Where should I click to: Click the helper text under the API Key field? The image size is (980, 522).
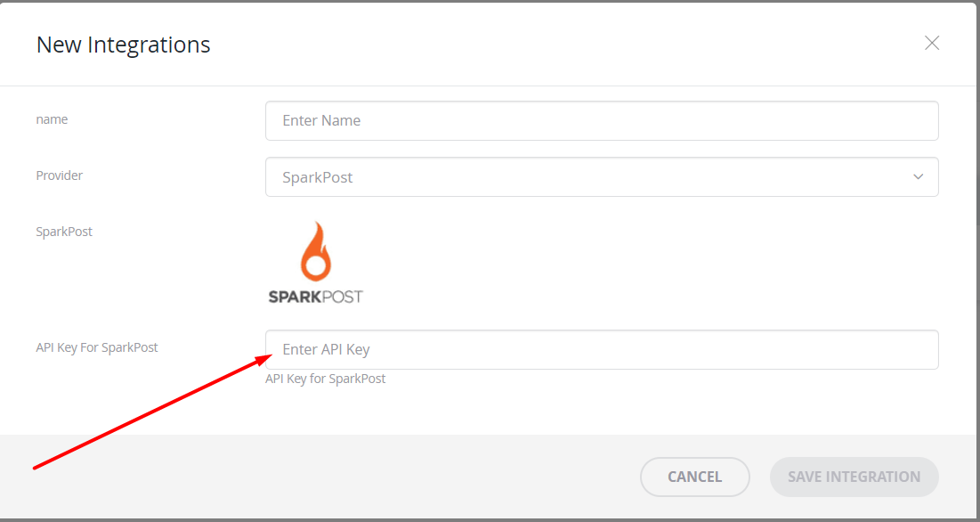326,379
